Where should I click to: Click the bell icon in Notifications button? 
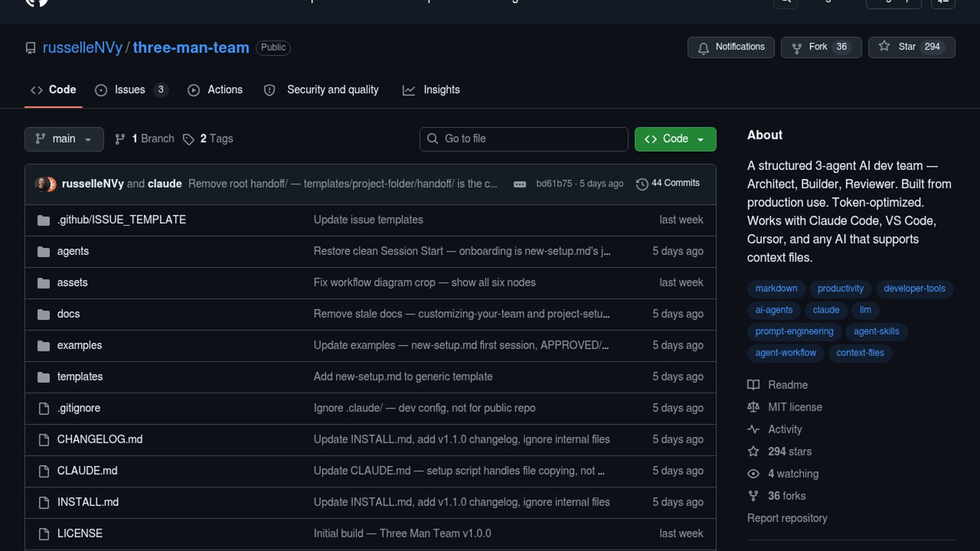point(703,48)
